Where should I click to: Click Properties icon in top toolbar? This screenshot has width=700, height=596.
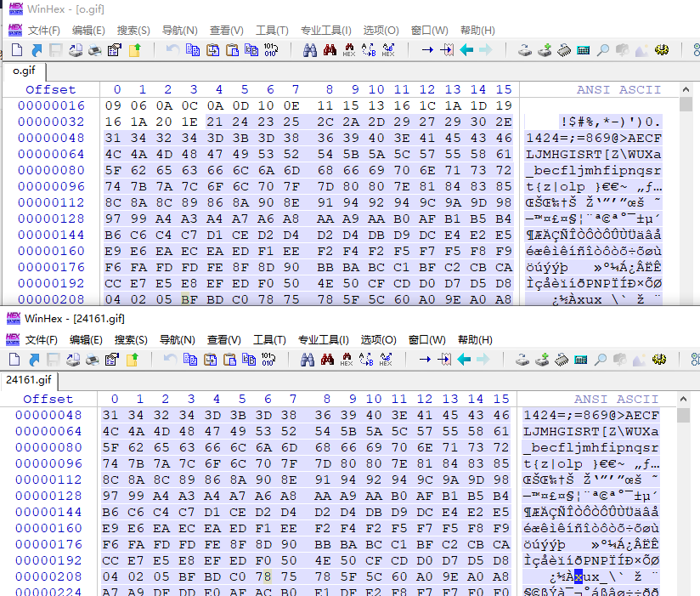[x=115, y=50]
